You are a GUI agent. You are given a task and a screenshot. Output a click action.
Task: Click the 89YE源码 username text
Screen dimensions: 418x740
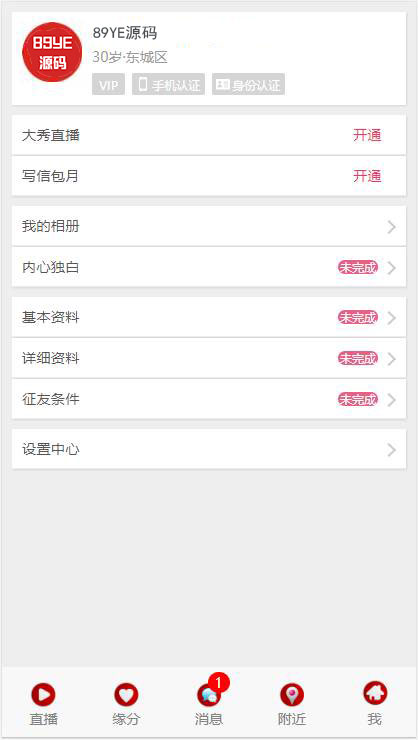(x=125, y=33)
